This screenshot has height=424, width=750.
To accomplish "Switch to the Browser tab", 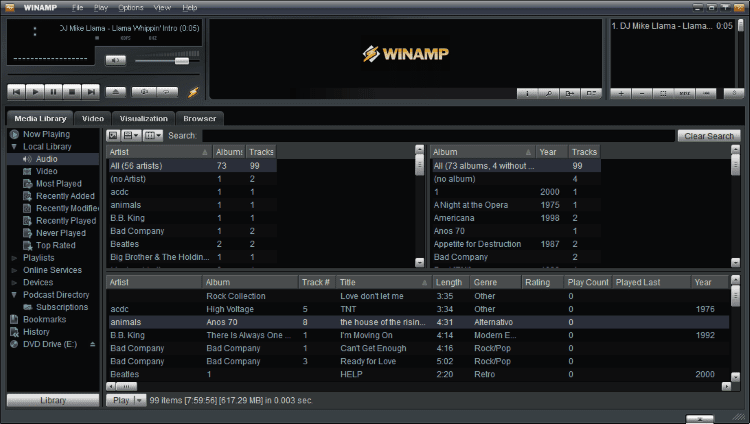I will pos(199,118).
